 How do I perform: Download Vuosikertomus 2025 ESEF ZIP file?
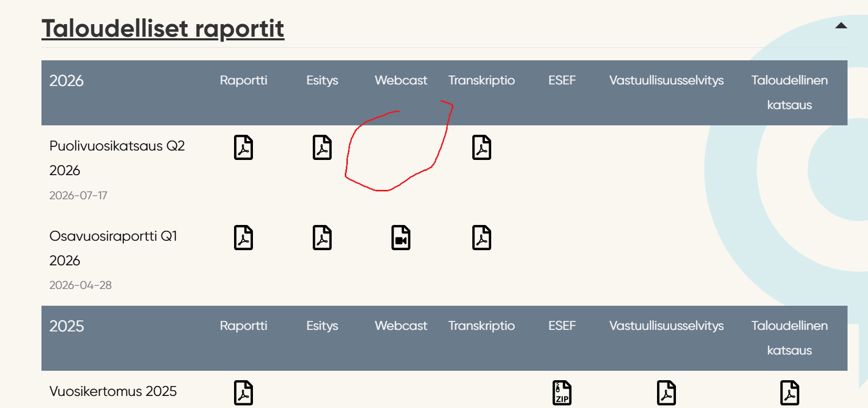pyautogui.click(x=562, y=393)
